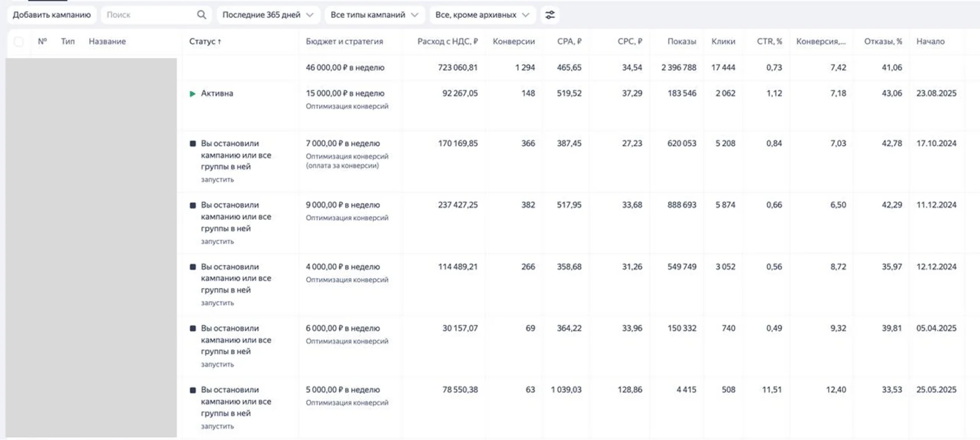Open the Все типы кампаний dropdown
This screenshot has width=980, height=440.
[374, 15]
